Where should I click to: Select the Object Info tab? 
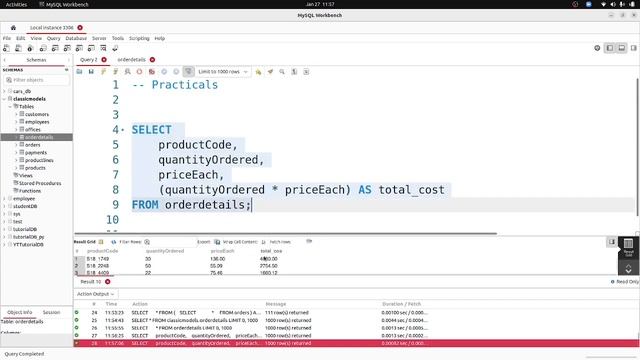pos(20,312)
